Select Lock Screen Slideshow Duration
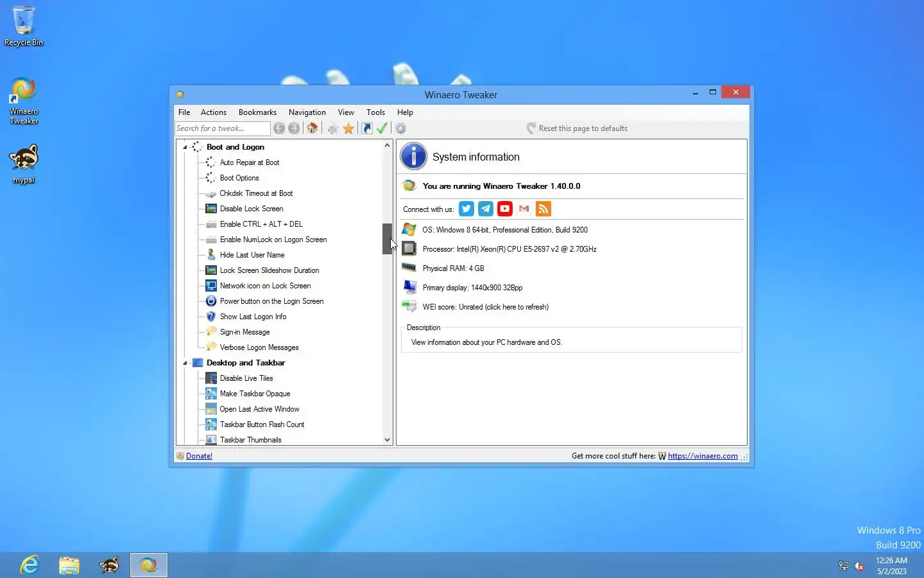Viewport: 924px width, 578px height. click(x=269, y=270)
